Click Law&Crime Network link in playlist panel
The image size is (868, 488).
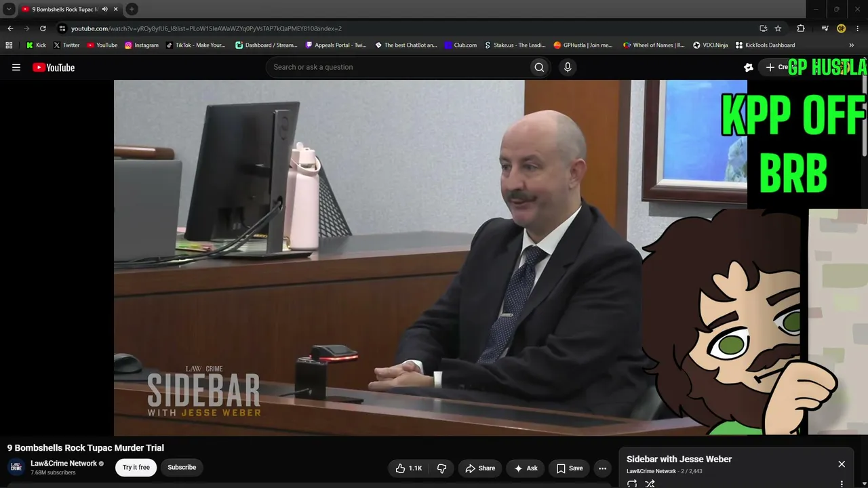tap(651, 471)
